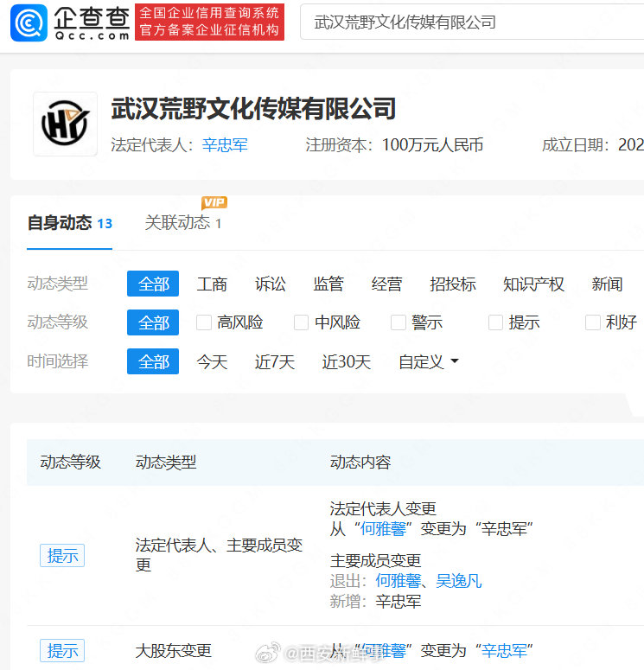Focus the company name search box
This screenshot has height=670, width=644.
[472, 22]
